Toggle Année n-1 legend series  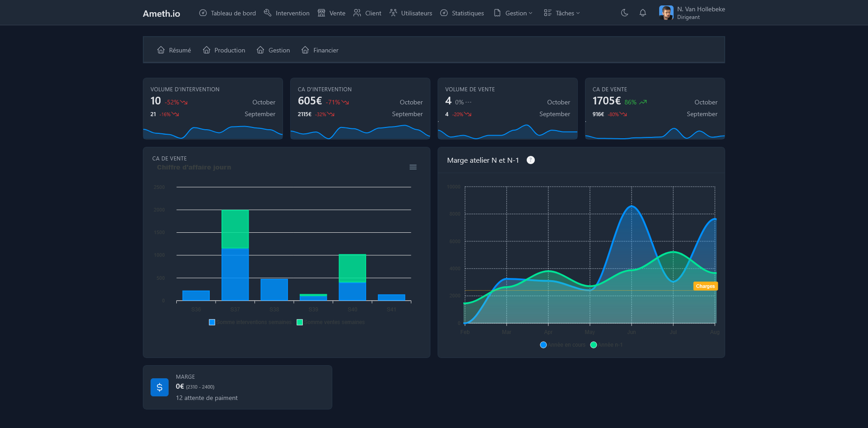[x=610, y=345]
